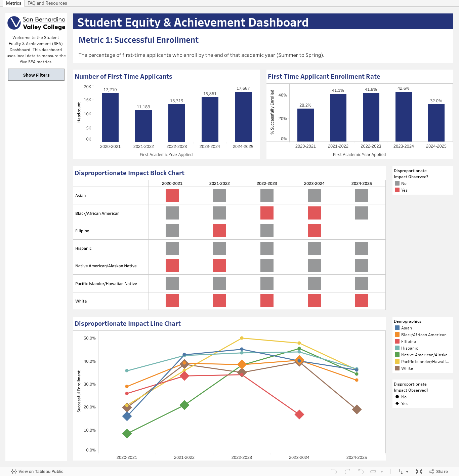
Task: Select the 2022-2023 applicants bar labeled 13,319
Action: (177, 123)
